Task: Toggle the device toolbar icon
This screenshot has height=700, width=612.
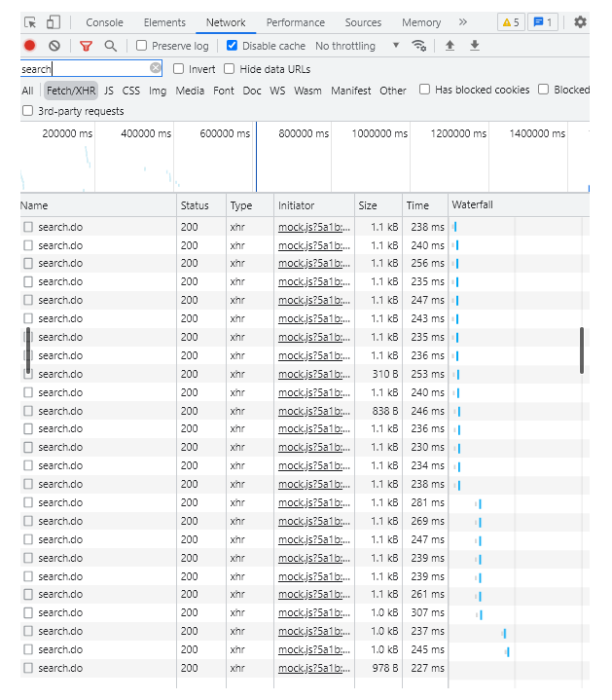Action: [54, 22]
